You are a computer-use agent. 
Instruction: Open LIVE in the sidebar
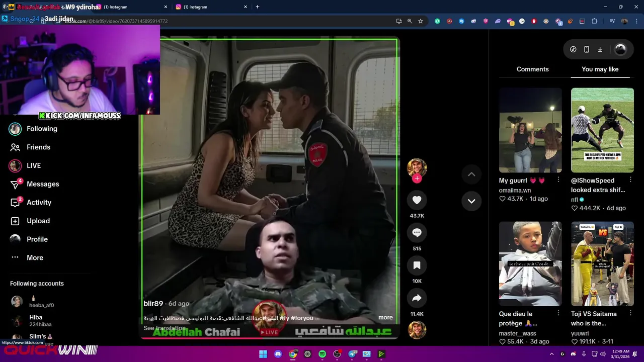pos(25,165)
